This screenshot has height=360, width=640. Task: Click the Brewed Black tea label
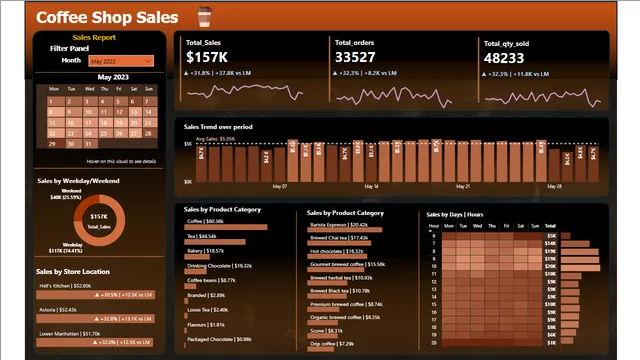tap(340, 291)
